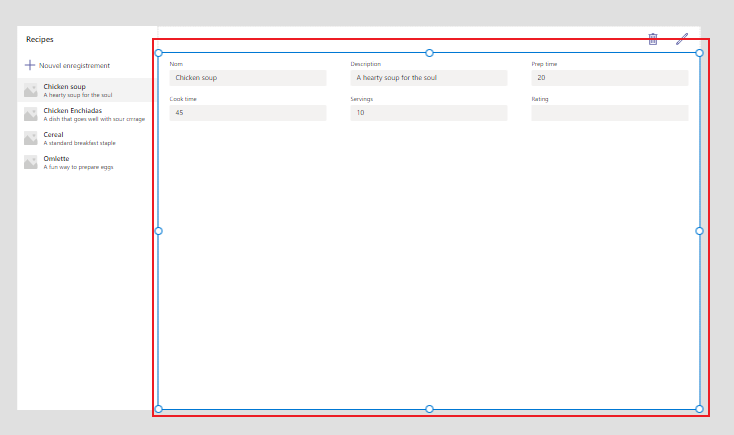
Task: Click the bottom-center resize handle of form
Action: pyautogui.click(x=429, y=409)
